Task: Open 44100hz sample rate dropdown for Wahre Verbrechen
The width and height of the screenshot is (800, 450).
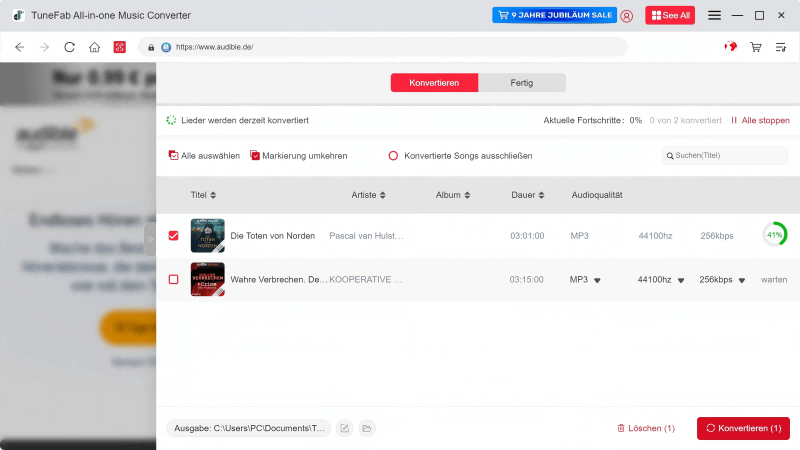Action: tap(661, 280)
